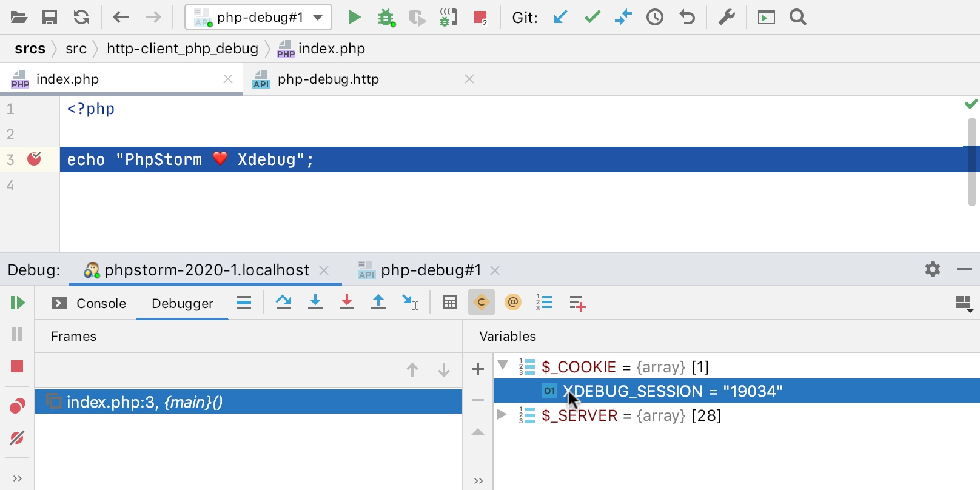Commit changes with the Git green checkmark
Screen dimensions: 980x490
pyautogui.click(x=592, y=18)
